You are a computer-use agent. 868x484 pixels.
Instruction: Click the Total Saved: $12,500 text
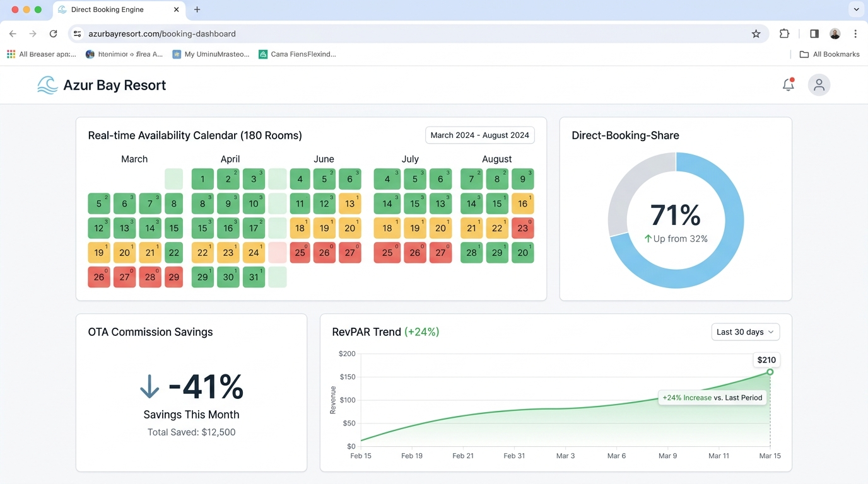click(x=191, y=432)
